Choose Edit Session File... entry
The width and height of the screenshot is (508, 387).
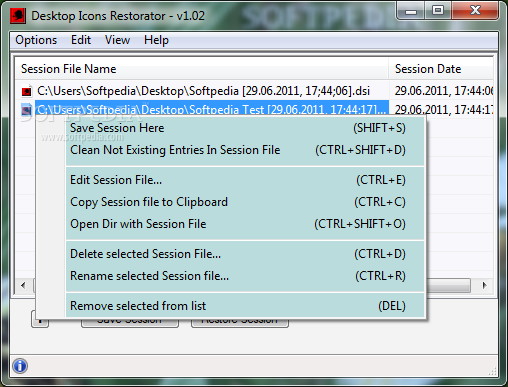[245, 180]
